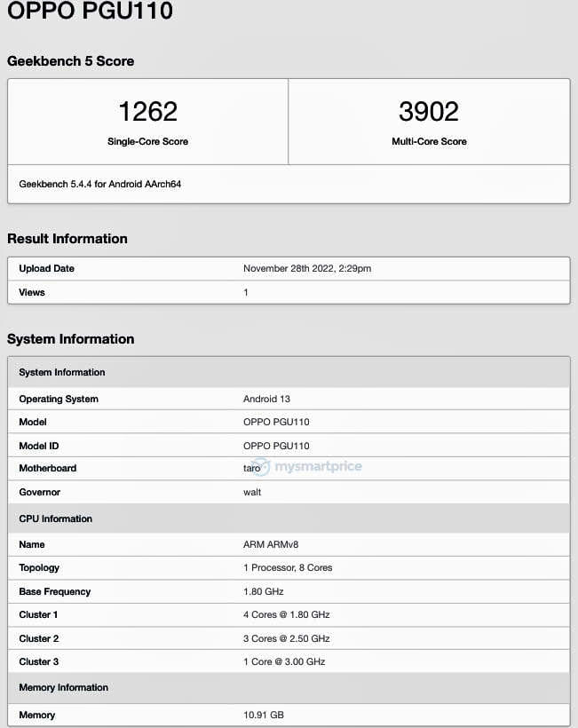578x728 pixels.
Task: Click the Memory Information header row
Action: coord(289,688)
